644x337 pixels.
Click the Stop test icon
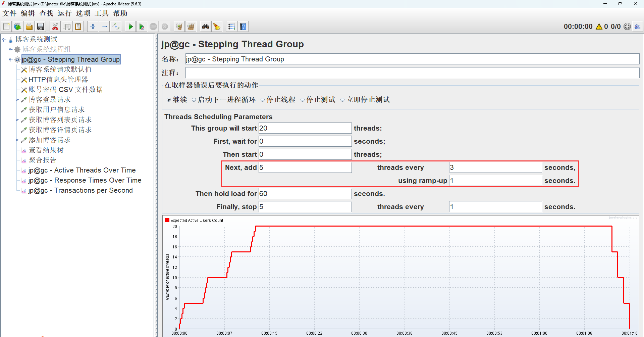coord(153,27)
